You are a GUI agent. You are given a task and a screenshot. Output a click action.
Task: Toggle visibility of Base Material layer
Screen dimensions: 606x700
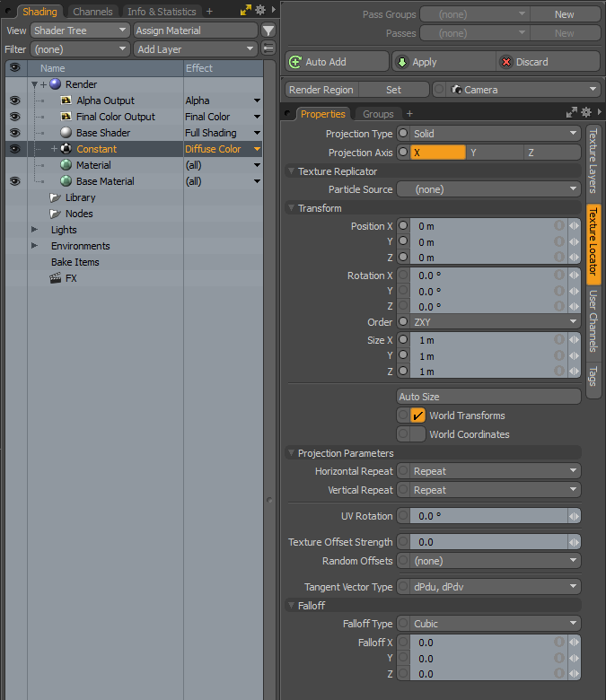14,181
